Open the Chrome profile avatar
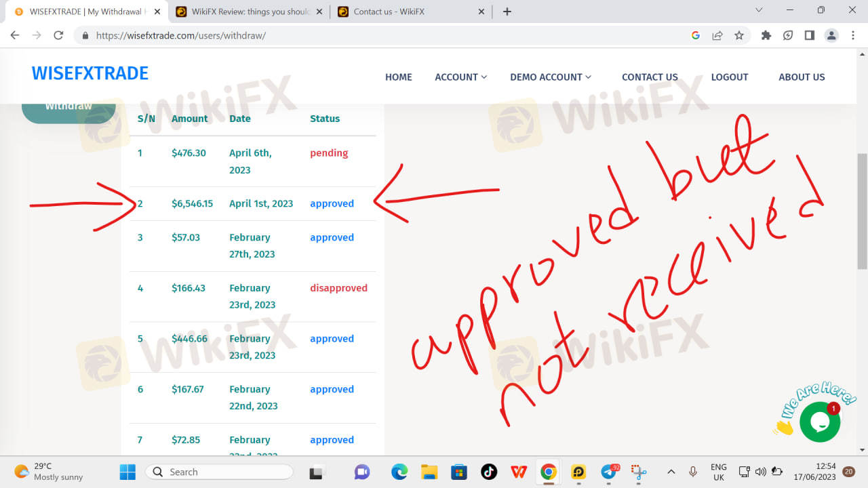This screenshot has height=488, width=868. 831,35
